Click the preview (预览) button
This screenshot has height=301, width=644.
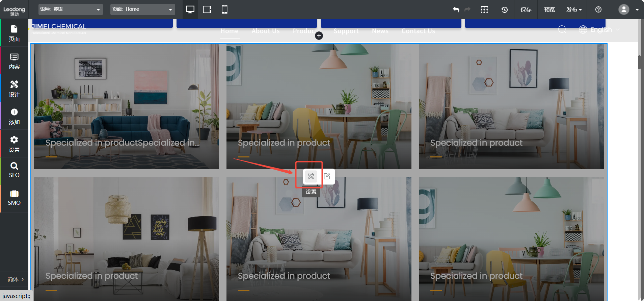point(549,9)
